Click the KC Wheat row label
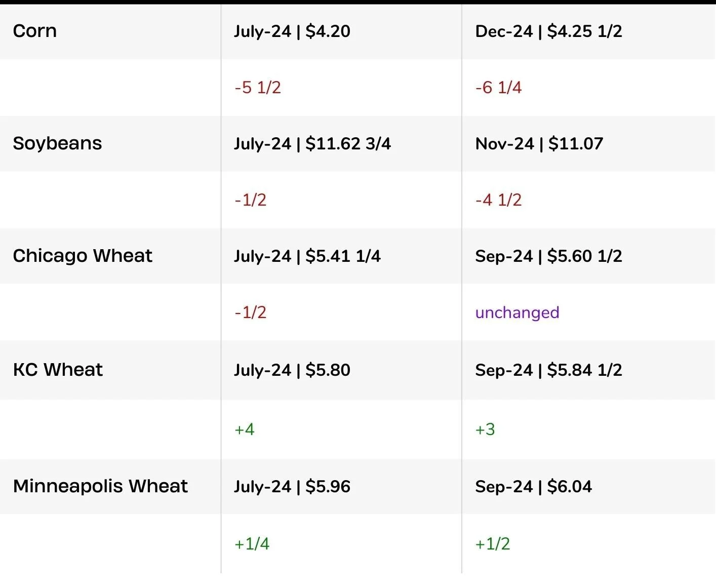The width and height of the screenshot is (716, 588). tap(58, 370)
